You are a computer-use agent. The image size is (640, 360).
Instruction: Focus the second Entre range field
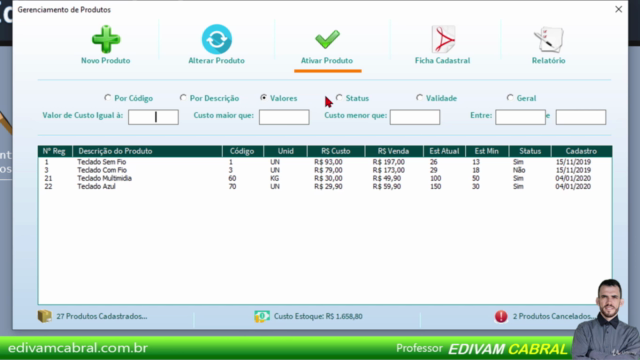[581, 117]
